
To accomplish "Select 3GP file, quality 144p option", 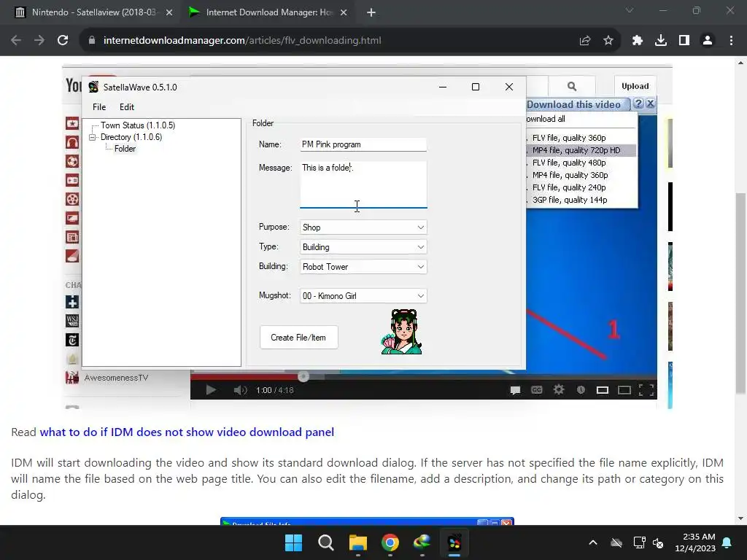I will [569, 200].
